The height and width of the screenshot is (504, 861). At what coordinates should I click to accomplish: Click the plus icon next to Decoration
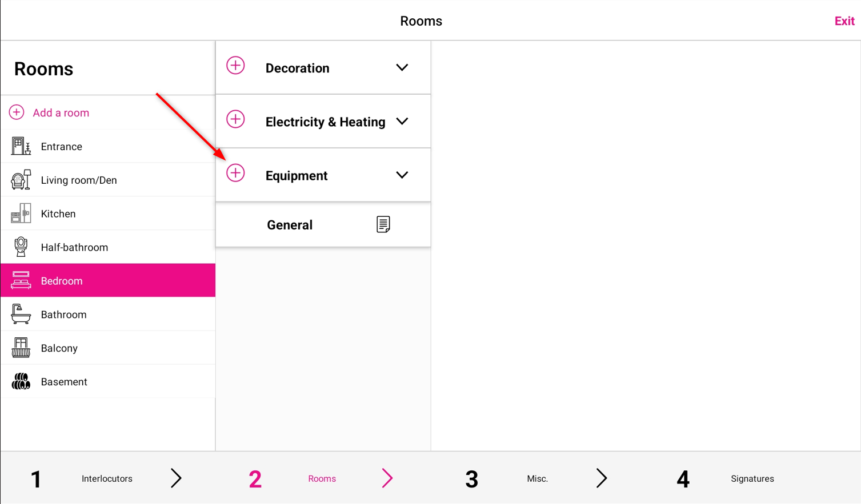coord(235,66)
